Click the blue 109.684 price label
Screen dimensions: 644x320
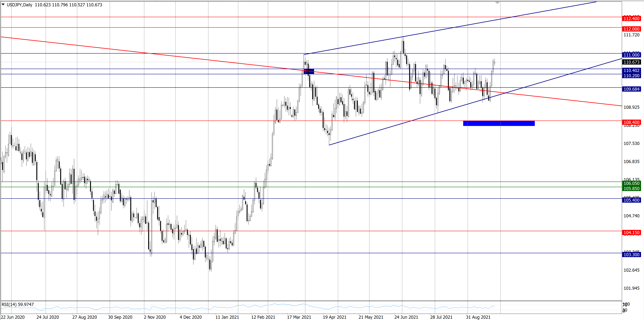631,89
